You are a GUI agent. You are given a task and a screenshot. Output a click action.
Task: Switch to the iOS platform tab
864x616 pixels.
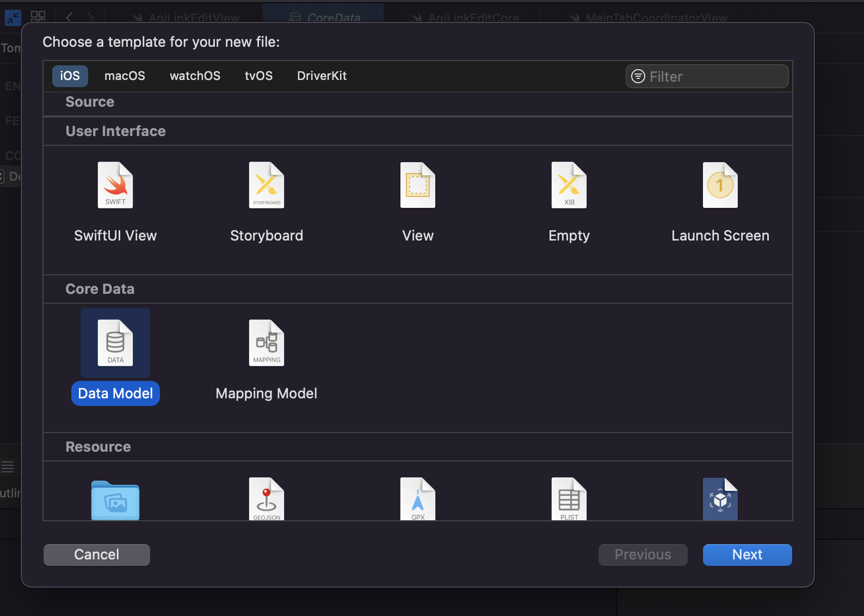point(70,76)
